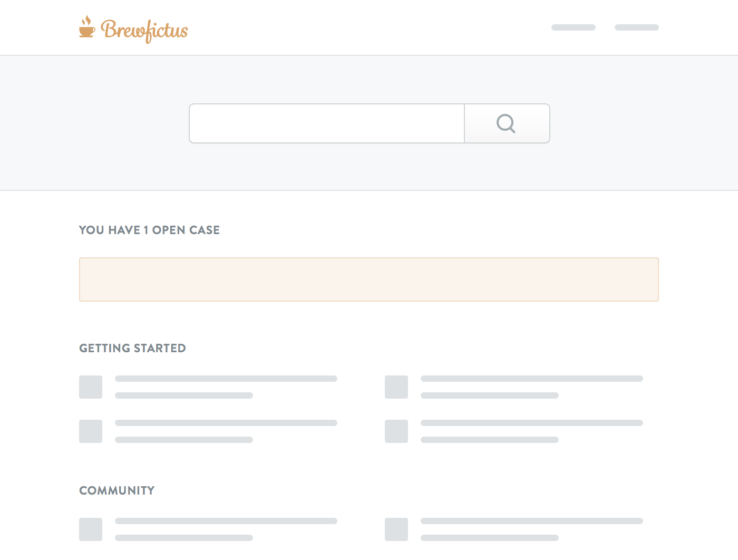Open the first header navigation placeholder link
Viewport: 738px width, 560px height.
click(574, 27)
